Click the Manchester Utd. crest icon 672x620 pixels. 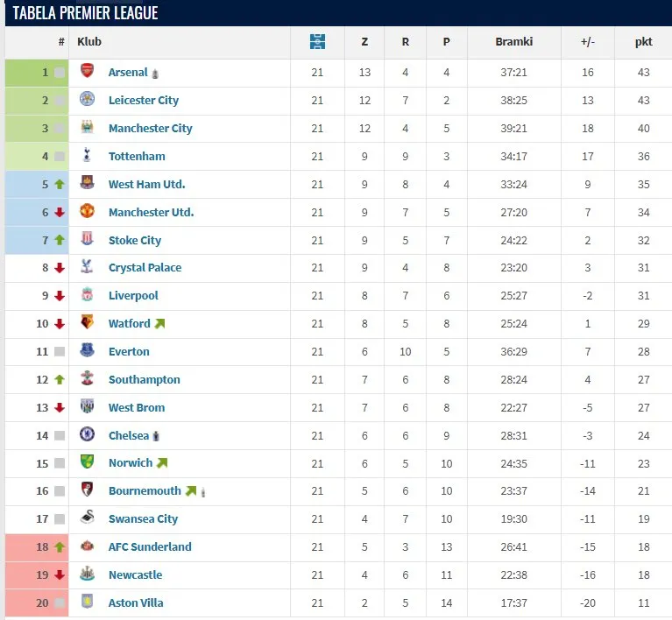tap(87, 212)
